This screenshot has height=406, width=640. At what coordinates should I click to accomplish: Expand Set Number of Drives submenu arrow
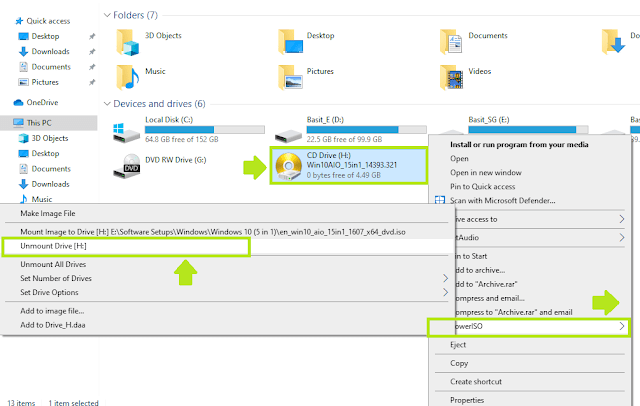coord(445,278)
